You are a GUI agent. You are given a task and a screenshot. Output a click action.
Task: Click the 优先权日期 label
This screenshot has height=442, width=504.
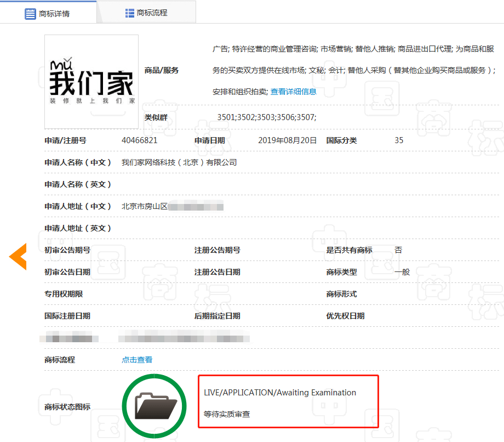click(345, 316)
